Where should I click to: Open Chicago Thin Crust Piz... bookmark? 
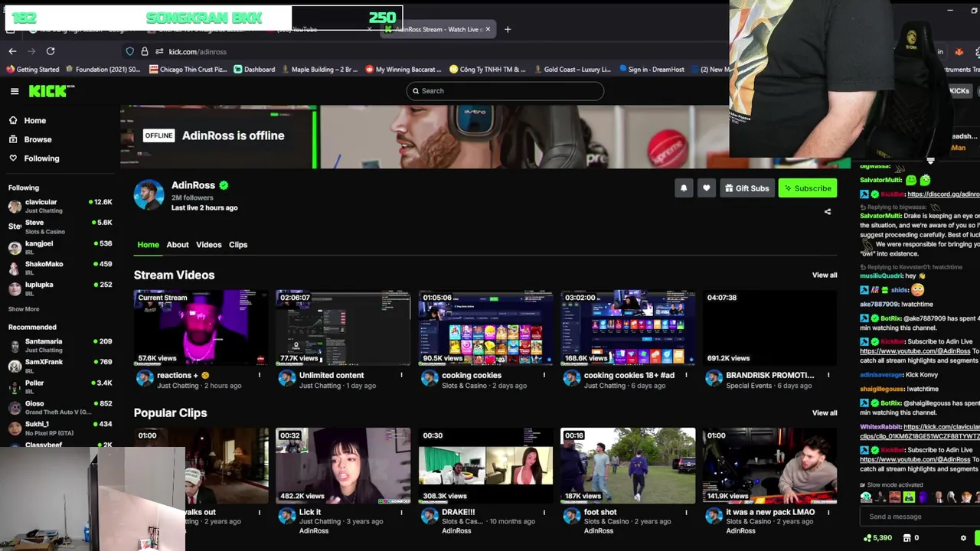pos(188,70)
